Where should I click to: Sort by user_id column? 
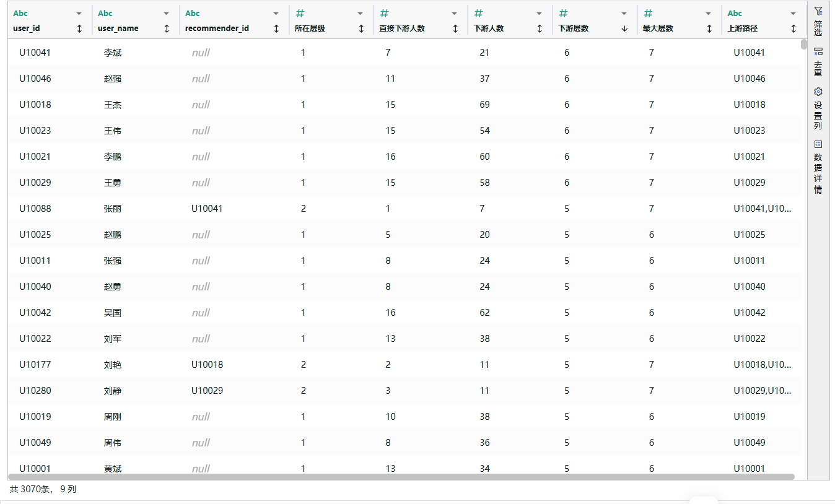point(79,28)
